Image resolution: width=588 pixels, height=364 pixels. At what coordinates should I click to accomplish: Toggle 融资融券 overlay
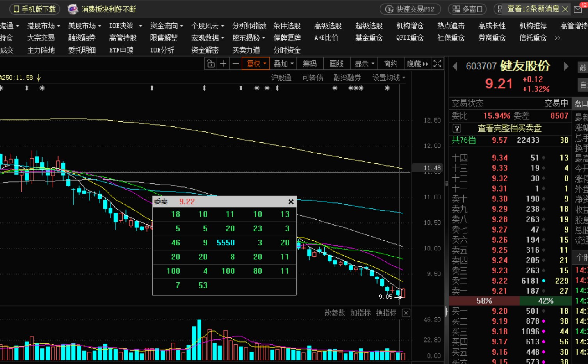tap(347, 78)
